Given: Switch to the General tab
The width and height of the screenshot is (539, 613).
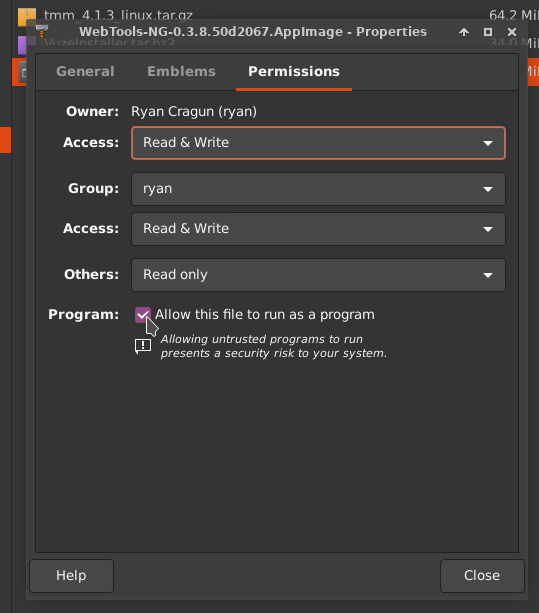Looking at the screenshot, I should point(85,72).
